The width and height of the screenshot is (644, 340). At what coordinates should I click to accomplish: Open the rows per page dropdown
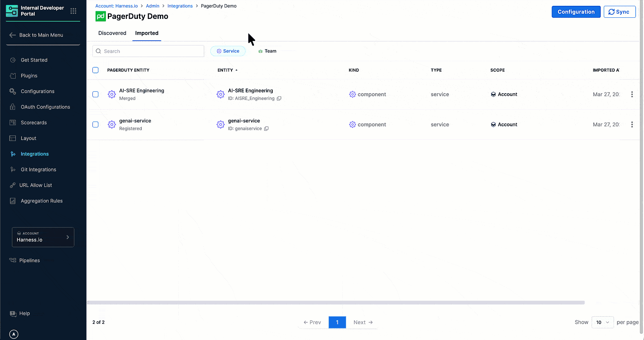602,322
